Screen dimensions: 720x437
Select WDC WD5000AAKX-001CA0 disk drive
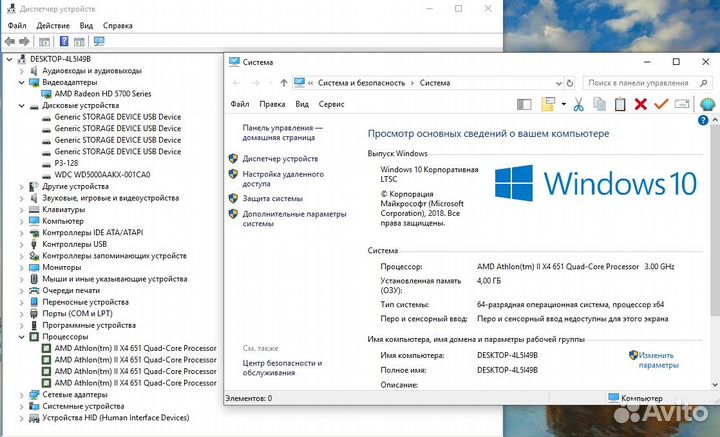point(102,175)
